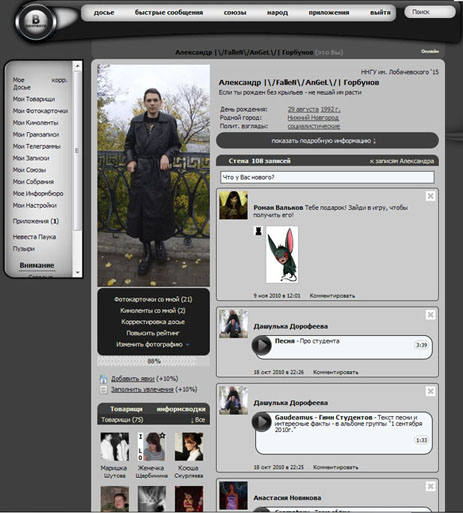The width and height of the screenshot is (463, 513).
Task: Open Мои Грамзаписи in sidebar
Action: 36,135
